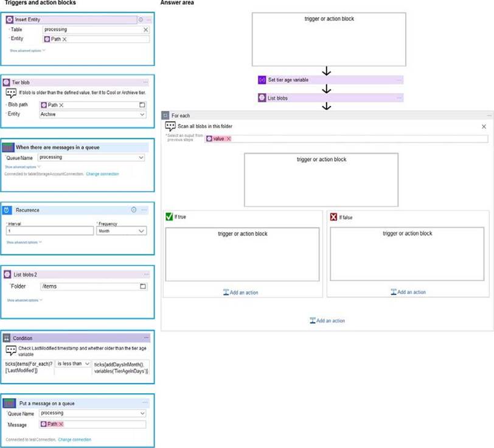Screen dimensions: 494x448
Task: Click 'Add an action' under If true
Action: [x=241, y=293]
